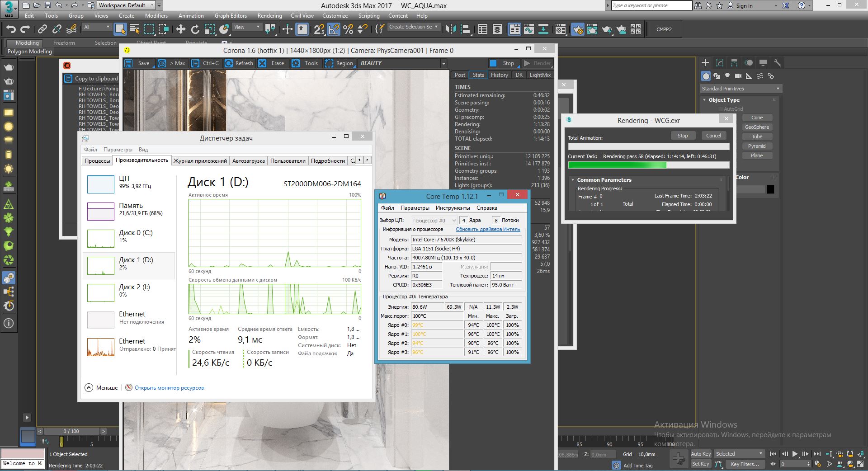The height and width of the screenshot is (471, 868).
Task: Open the All selection filter dropdown
Action: [x=97, y=27]
